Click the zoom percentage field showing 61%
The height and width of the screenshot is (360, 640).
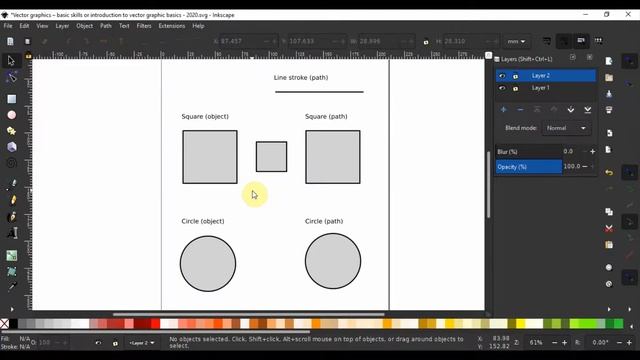536,343
